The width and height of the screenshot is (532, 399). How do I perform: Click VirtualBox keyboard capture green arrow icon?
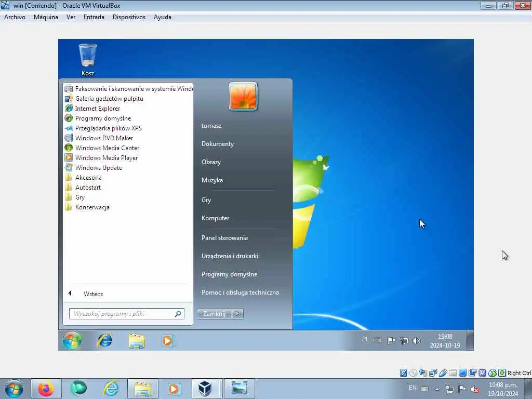click(x=502, y=373)
